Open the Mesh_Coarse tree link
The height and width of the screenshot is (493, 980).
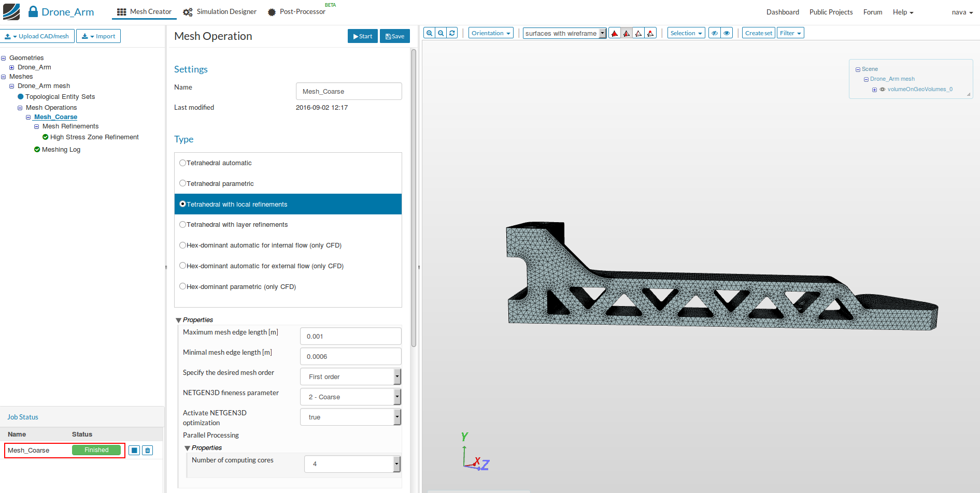click(x=55, y=117)
